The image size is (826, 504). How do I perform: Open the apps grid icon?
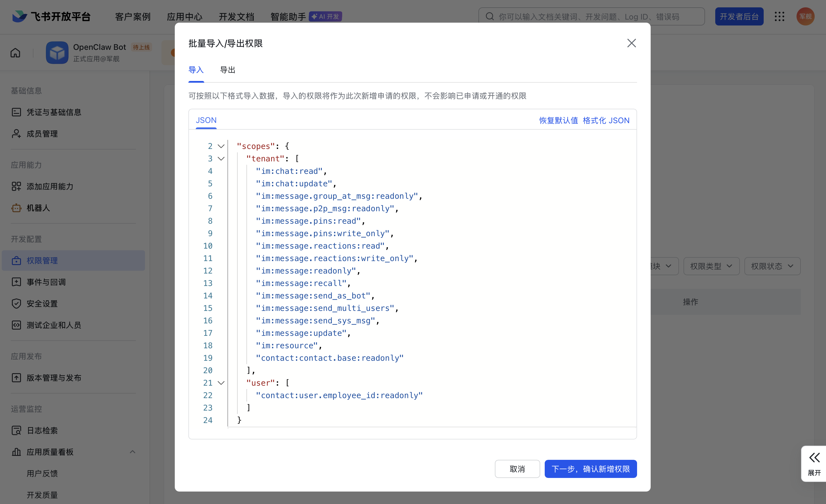coord(780,16)
